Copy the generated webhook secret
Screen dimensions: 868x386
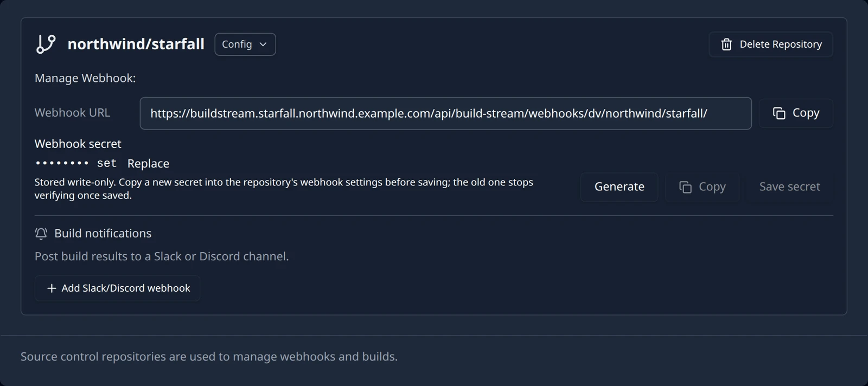(703, 187)
